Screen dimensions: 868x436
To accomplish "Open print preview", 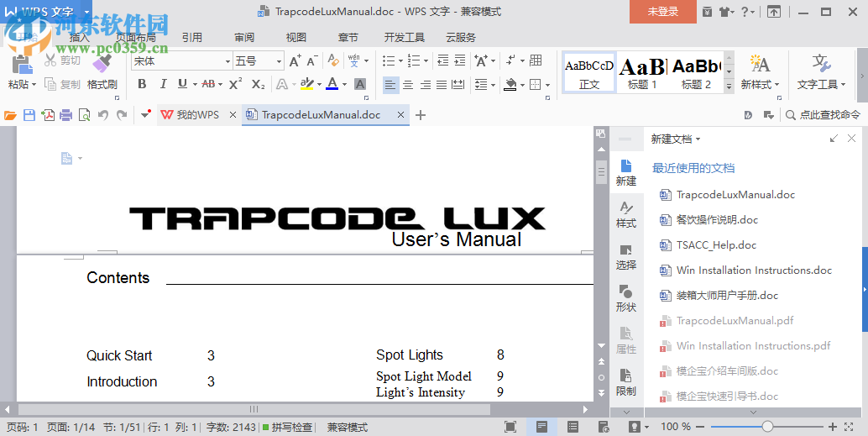I will [x=84, y=115].
